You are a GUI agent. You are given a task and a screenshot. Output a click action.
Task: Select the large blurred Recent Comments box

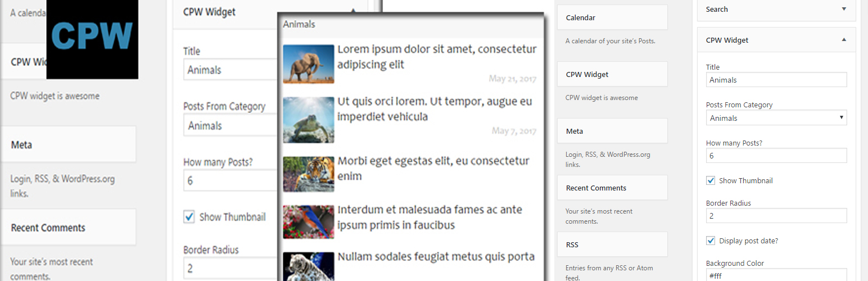click(x=68, y=227)
